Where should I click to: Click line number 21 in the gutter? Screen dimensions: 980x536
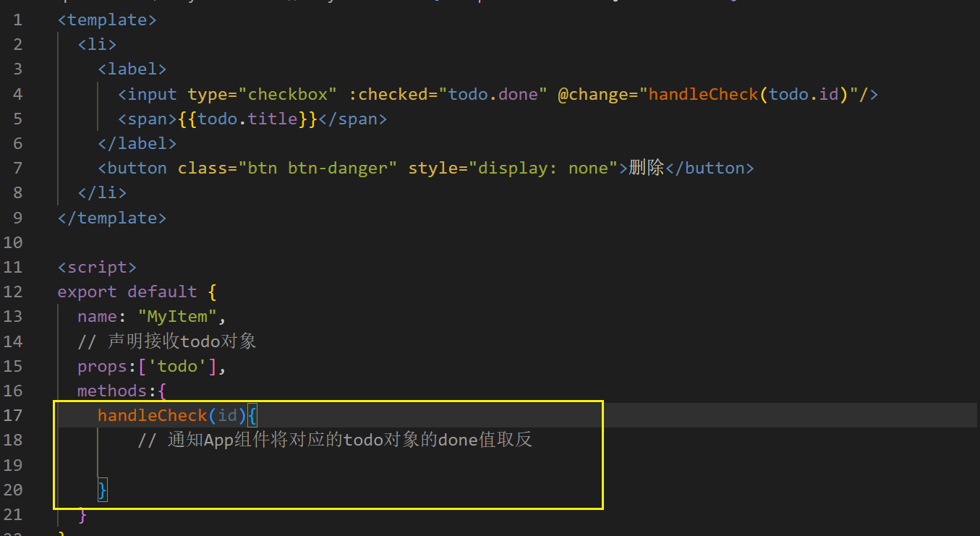click(13, 514)
